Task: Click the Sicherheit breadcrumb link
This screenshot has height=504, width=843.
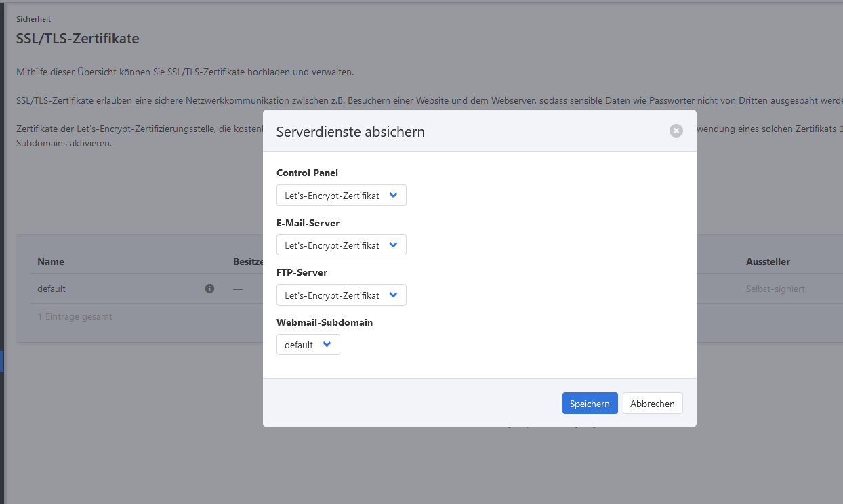Action: (x=33, y=19)
